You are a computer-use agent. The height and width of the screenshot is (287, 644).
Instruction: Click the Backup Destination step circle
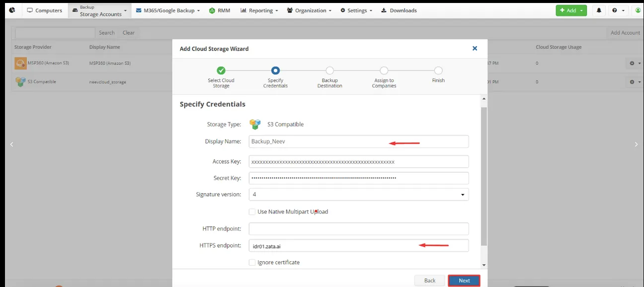pyautogui.click(x=330, y=71)
